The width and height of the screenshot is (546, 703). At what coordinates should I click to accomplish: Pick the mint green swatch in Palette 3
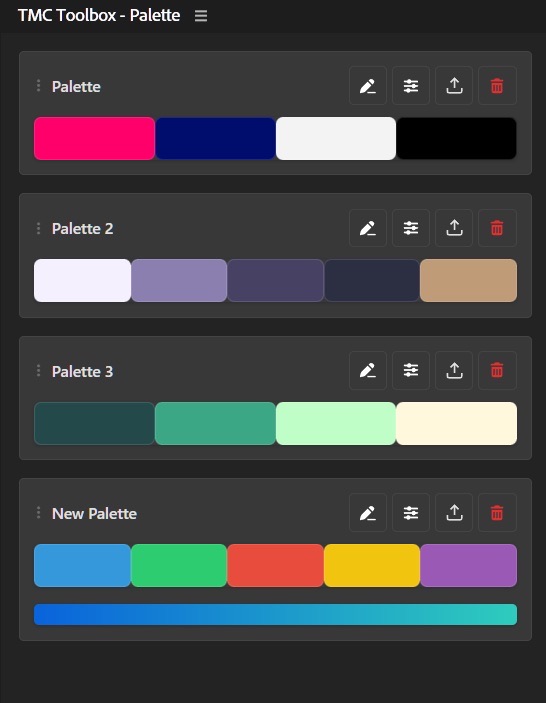click(336, 423)
